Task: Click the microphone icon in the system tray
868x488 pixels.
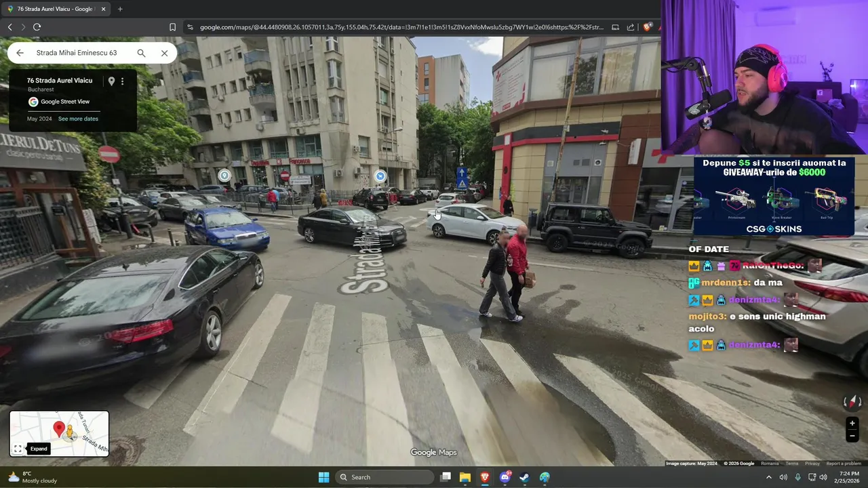Action: [x=797, y=477]
